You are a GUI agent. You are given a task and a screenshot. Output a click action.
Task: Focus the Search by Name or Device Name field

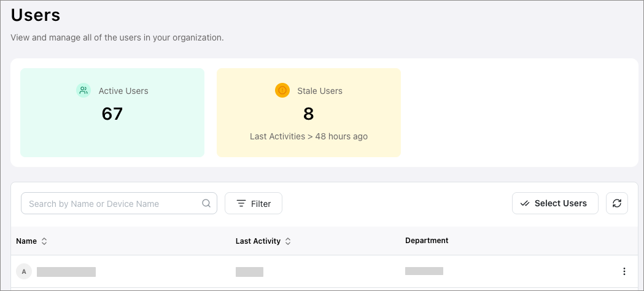point(114,204)
